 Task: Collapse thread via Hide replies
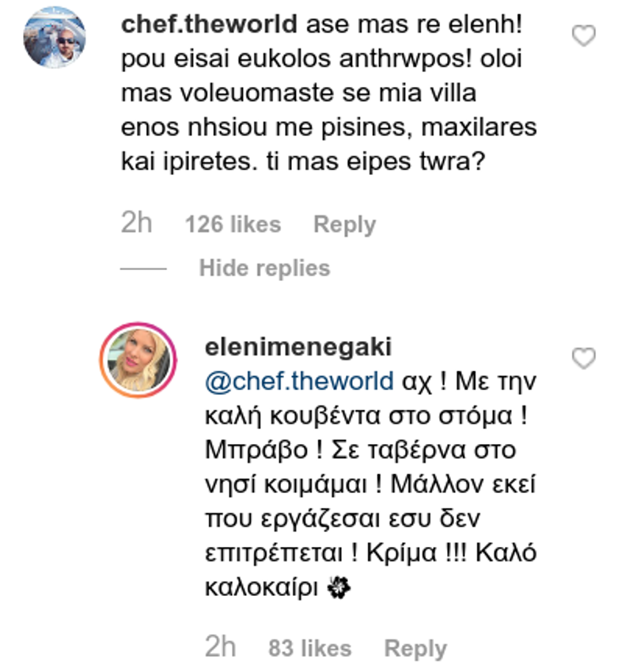pos(264,268)
